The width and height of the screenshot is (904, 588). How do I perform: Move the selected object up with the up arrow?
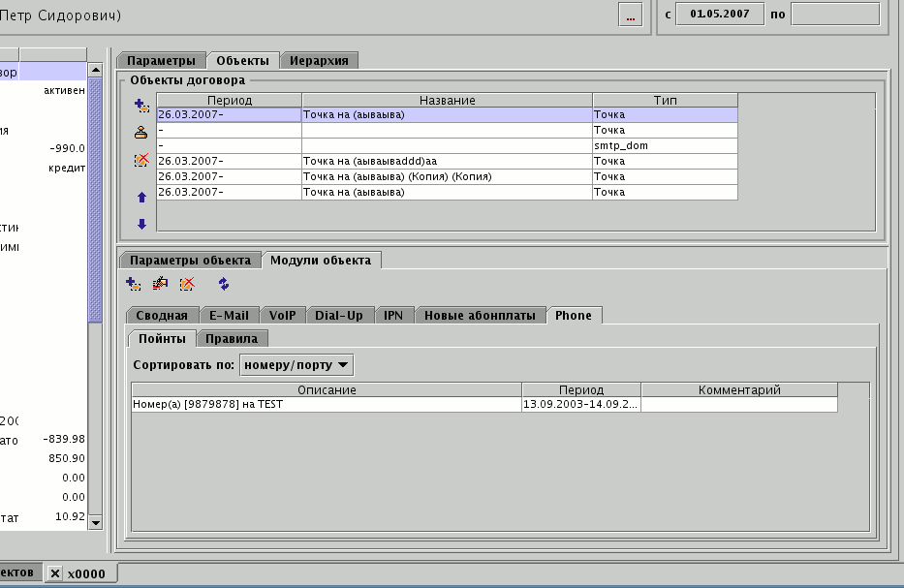click(x=141, y=197)
